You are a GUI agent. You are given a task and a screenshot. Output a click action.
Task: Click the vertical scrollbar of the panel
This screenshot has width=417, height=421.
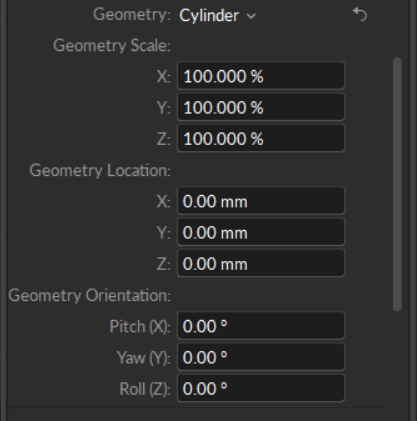click(397, 184)
